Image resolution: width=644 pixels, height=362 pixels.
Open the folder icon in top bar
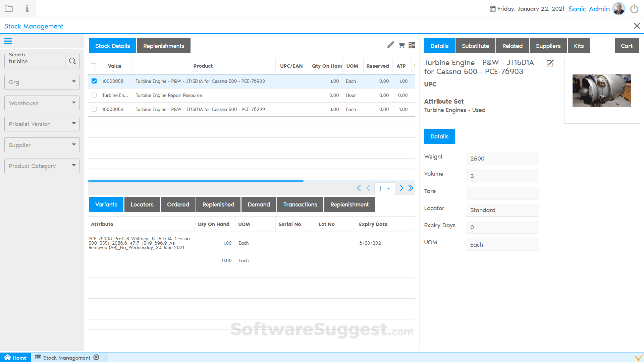(x=9, y=8)
